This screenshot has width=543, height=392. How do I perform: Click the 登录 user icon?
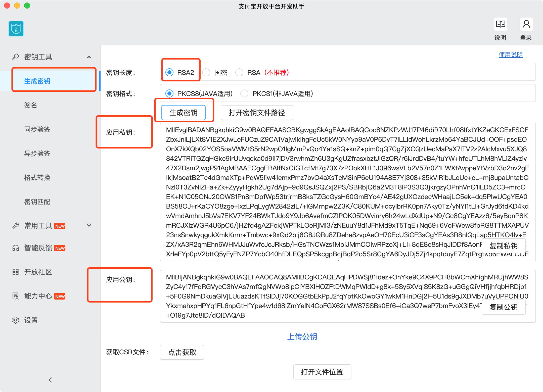click(x=526, y=24)
